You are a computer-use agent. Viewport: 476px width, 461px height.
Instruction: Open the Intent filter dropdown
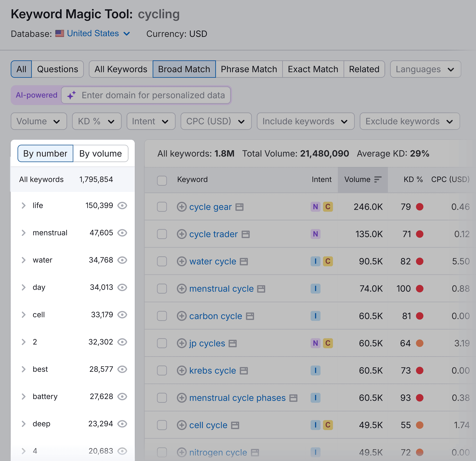tap(151, 121)
